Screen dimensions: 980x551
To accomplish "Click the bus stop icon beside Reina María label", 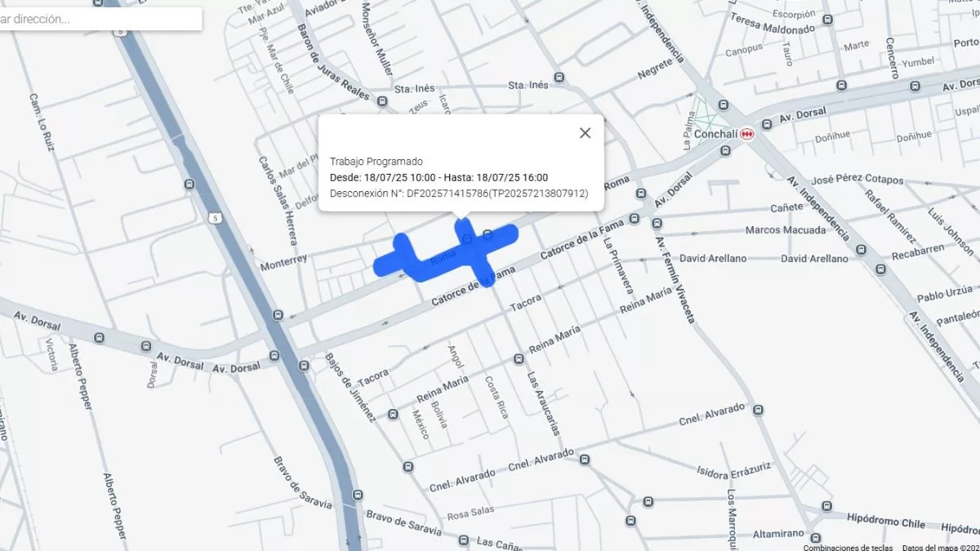I will tap(518, 359).
